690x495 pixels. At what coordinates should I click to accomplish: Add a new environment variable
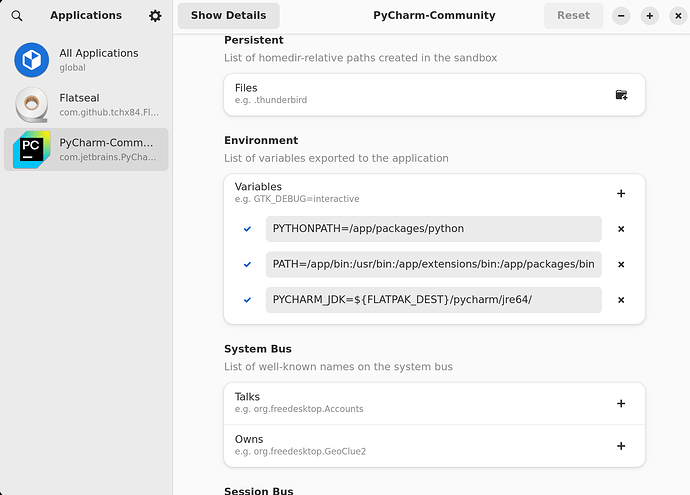coord(621,194)
